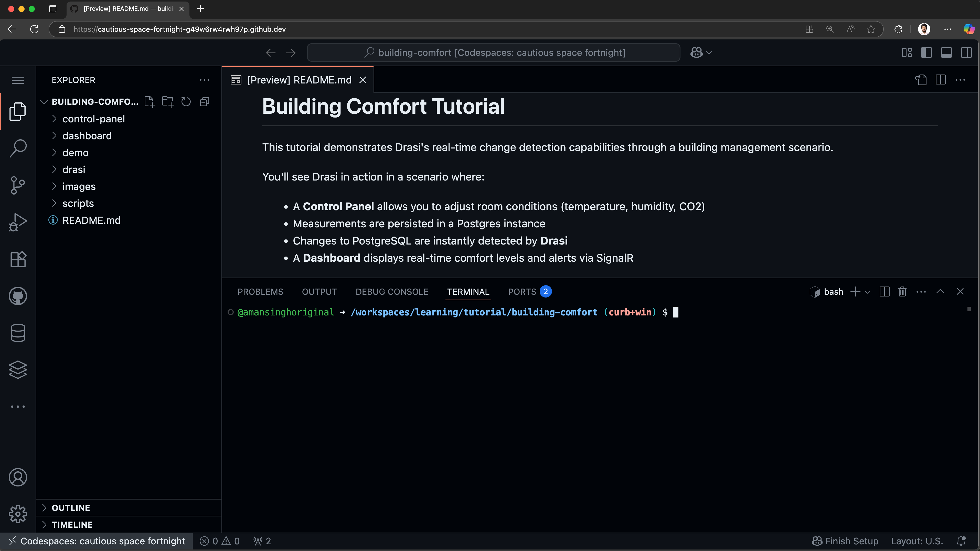Open the Extensions view
The image size is (980, 551).
[x=18, y=259]
